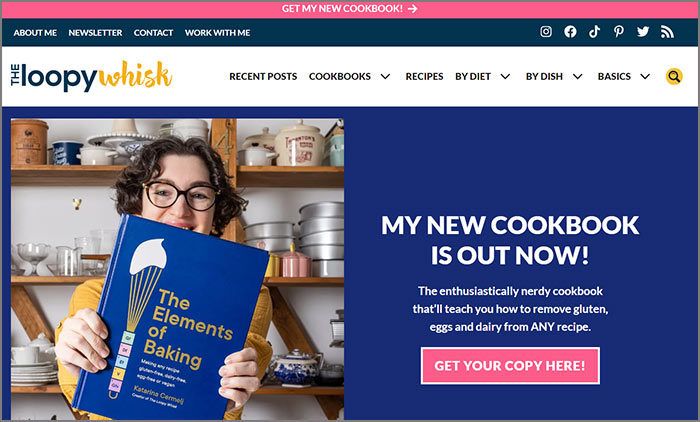
Task: Open the RSS feed icon
Action: click(667, 32)
